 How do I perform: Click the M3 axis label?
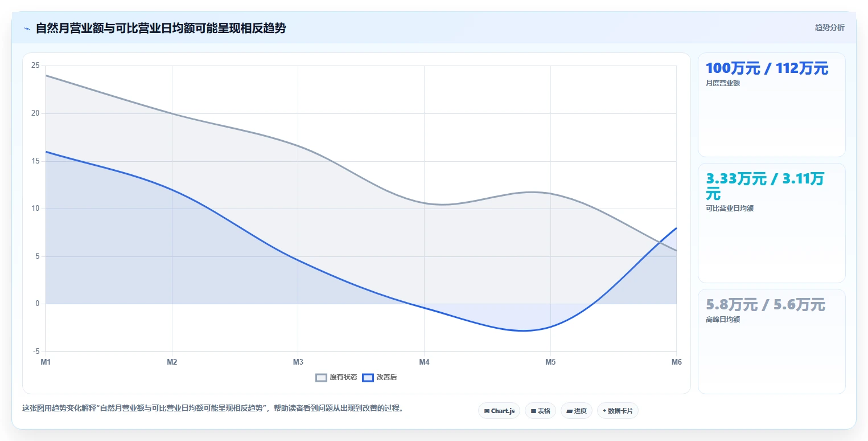click(x=298, y=362)
